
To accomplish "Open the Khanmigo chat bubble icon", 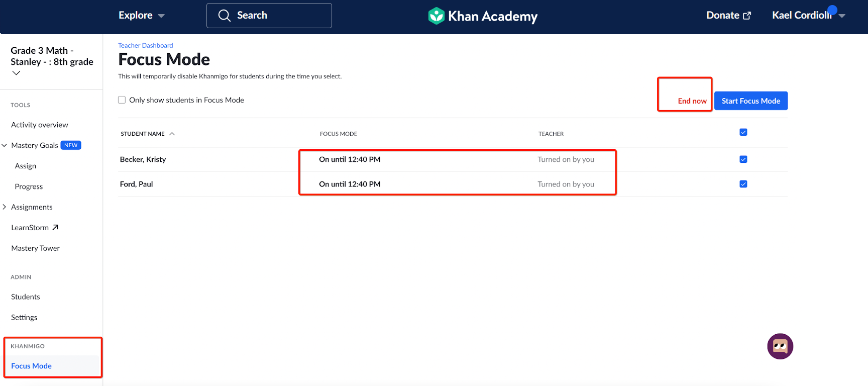I will 780,346.
